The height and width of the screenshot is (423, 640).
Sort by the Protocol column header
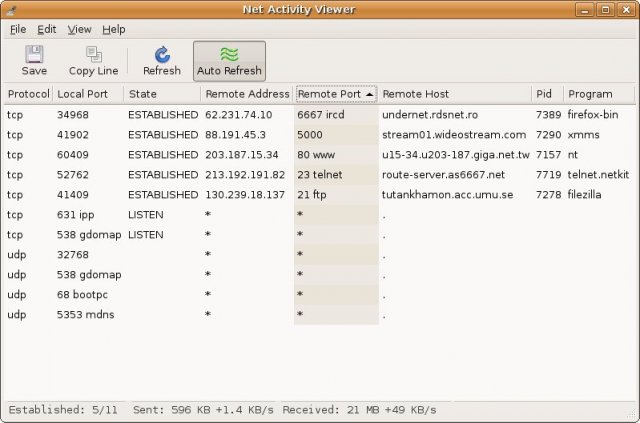[x=29, y=94]
